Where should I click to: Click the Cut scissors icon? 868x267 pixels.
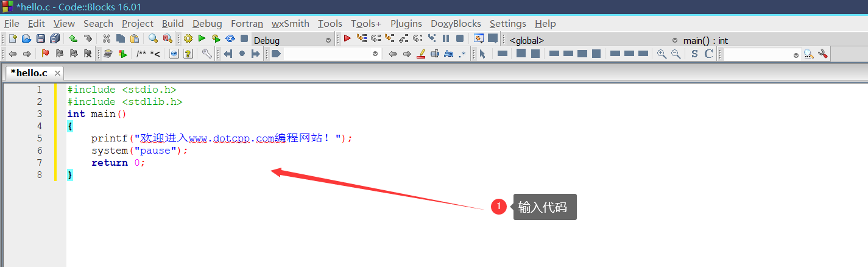107,38
